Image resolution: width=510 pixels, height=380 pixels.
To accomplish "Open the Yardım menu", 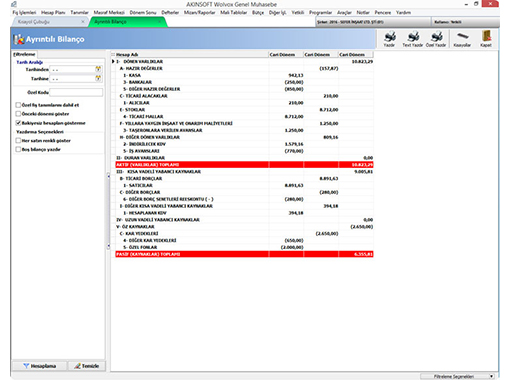I will [403, 12].
